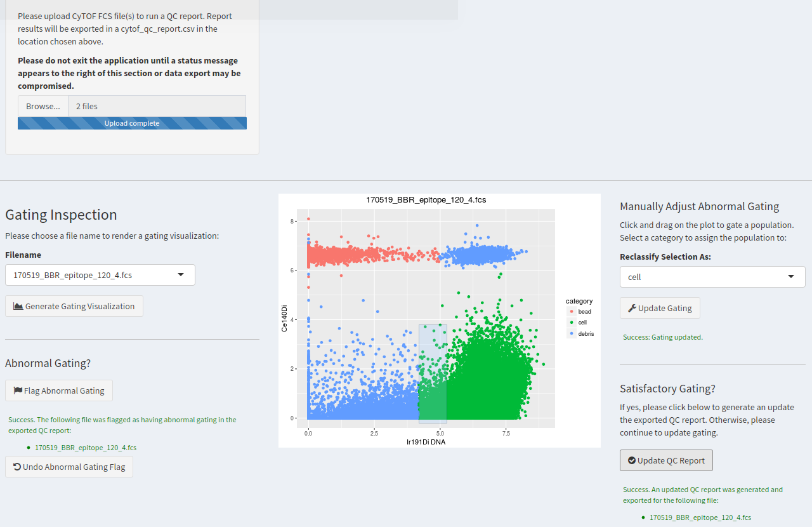Open the Filename dropdown showing 170519_BBR_epitope_120_4.fcs
Viewport: 812px width, 527px height.
coord(100,275)
